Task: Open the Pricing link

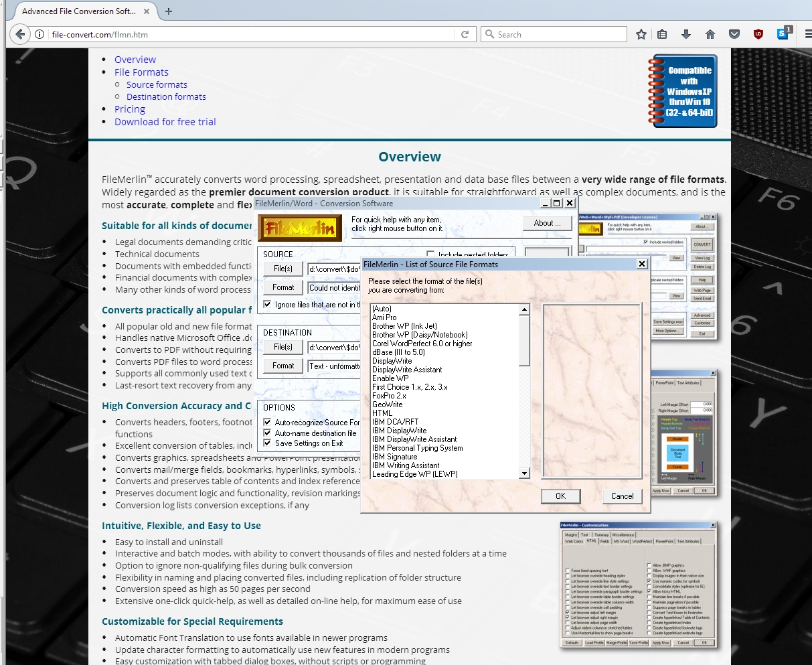Action: tap(130, 109)
